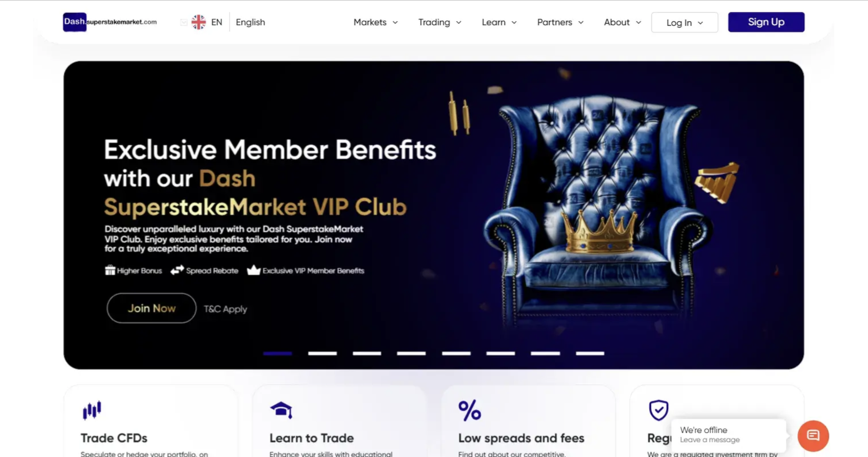Click the Sign Up button

pyautogui.click(x=766, y=22)
